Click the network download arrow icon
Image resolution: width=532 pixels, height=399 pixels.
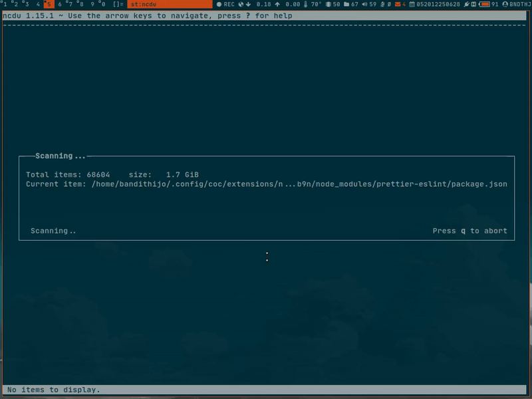(247, 5)
